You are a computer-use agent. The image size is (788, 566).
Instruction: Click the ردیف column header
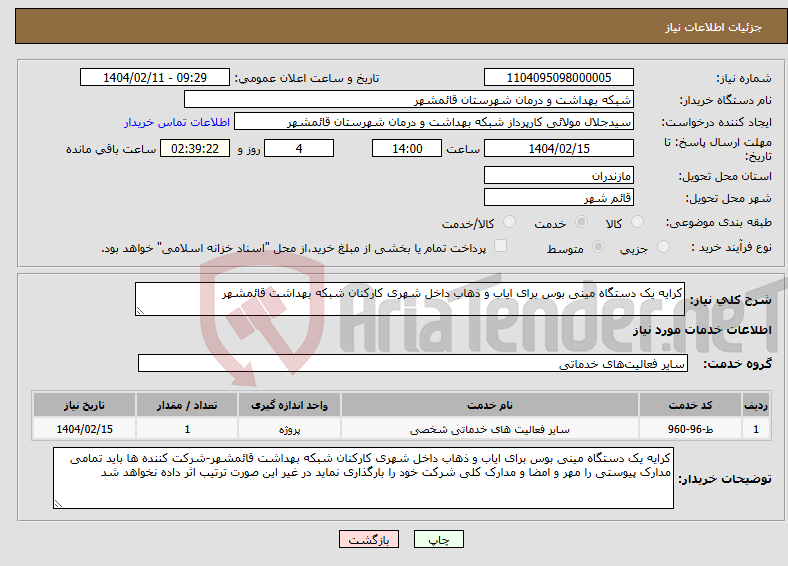[756, 405]
